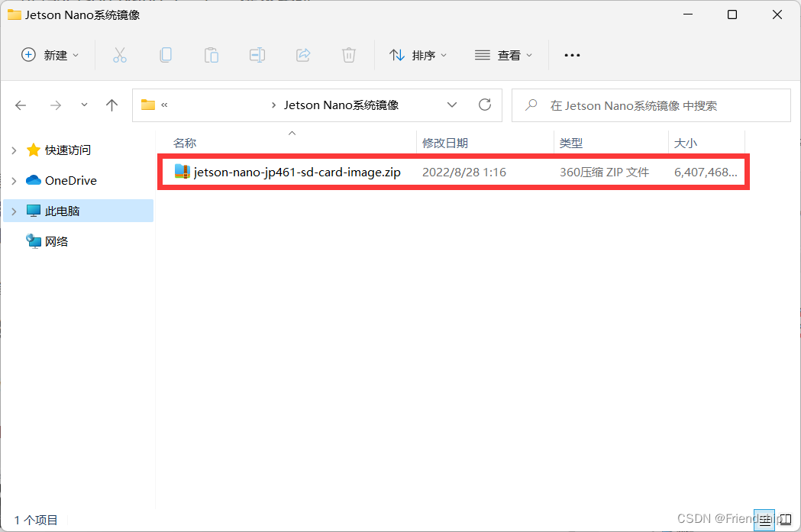801x532 pixels.
Task: Expand 此电脑 tree node
Action: point(15,211)
